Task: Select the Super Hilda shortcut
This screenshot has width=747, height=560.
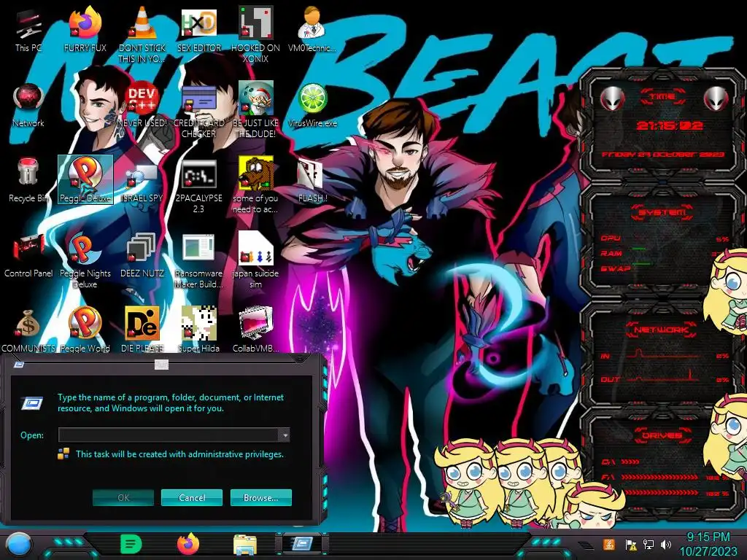Action: point(199,329)
